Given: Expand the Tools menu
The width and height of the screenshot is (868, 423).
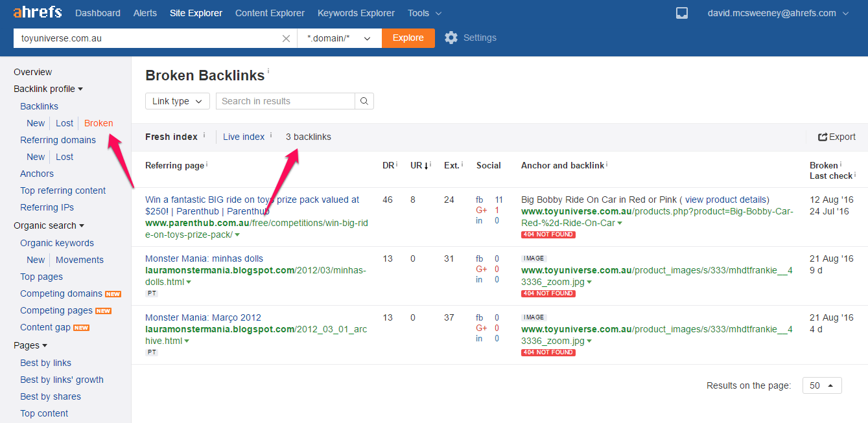Looking at the screenshot, I should [425, 13].
